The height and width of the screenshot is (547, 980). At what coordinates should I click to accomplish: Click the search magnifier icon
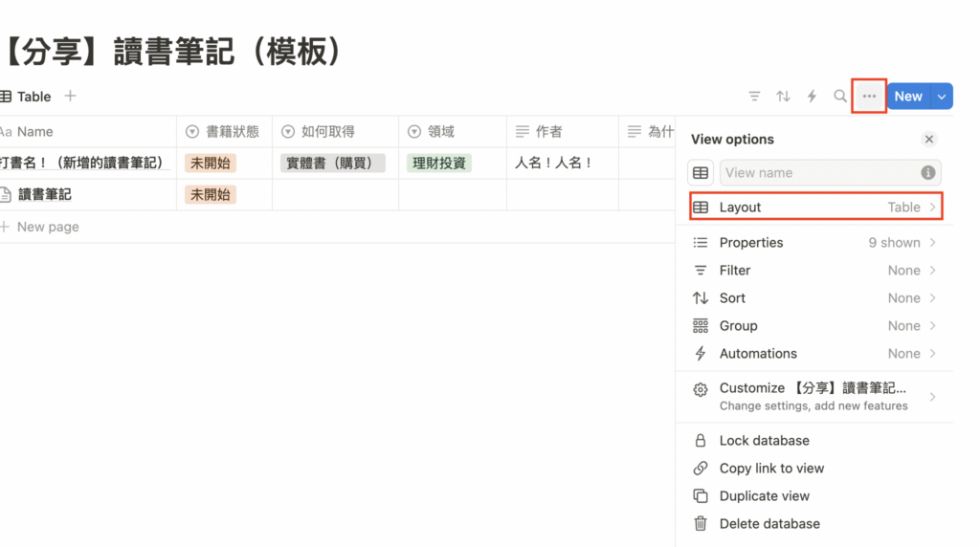click(x=840, y=97)
